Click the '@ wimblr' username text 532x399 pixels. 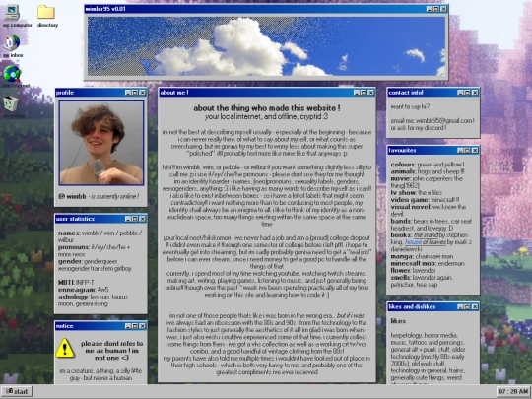[72, 196]
